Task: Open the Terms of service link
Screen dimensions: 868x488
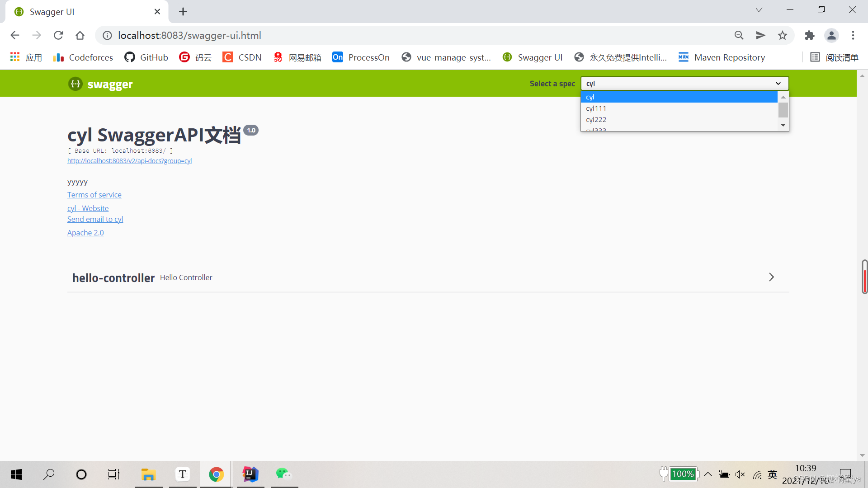Action: pos(94,195)
